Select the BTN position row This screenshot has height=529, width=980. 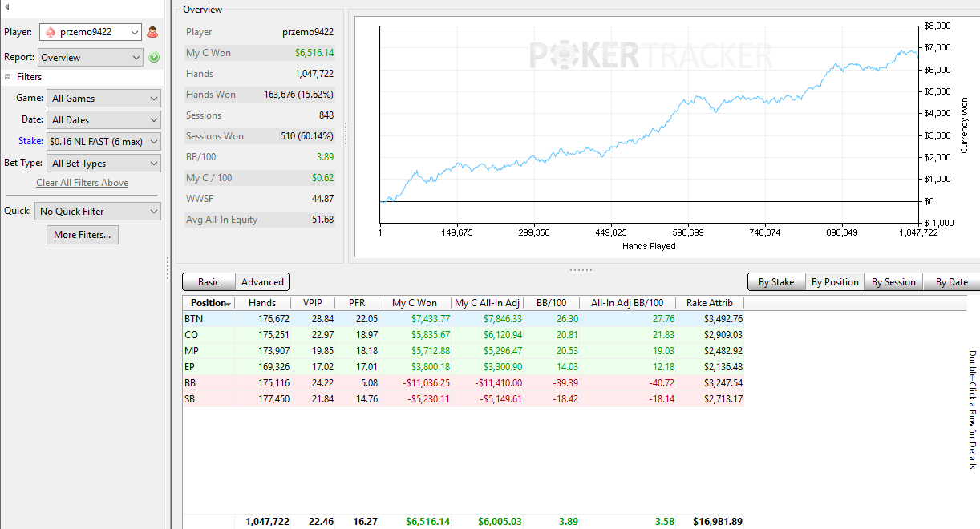[x=464, y=318]
